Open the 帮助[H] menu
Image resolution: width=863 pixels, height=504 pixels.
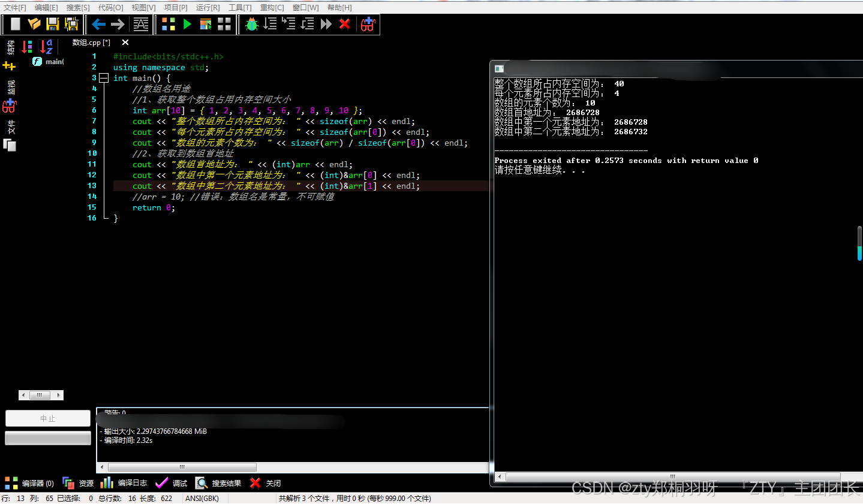tap(339, 7)
